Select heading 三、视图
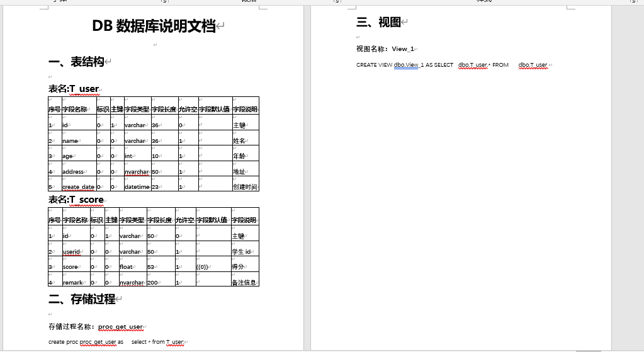The width and height of the screenshot is (644, 352). 379,22
